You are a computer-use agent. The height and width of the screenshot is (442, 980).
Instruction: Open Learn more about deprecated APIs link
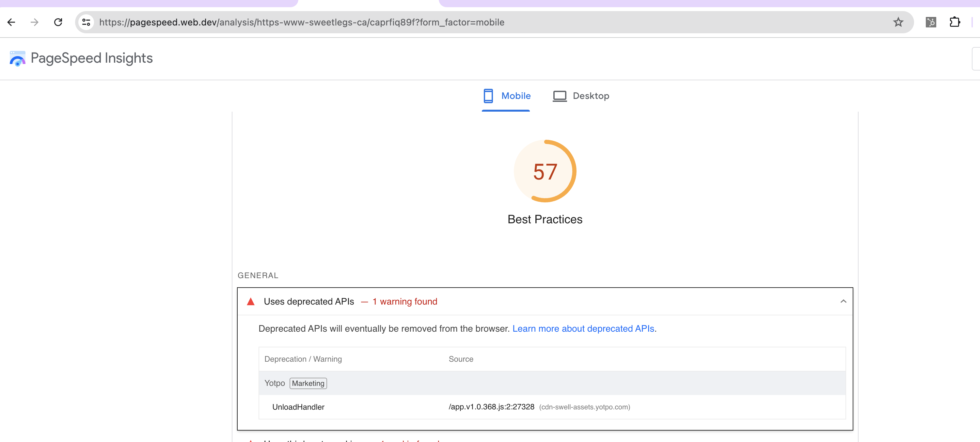coord(583,329)
